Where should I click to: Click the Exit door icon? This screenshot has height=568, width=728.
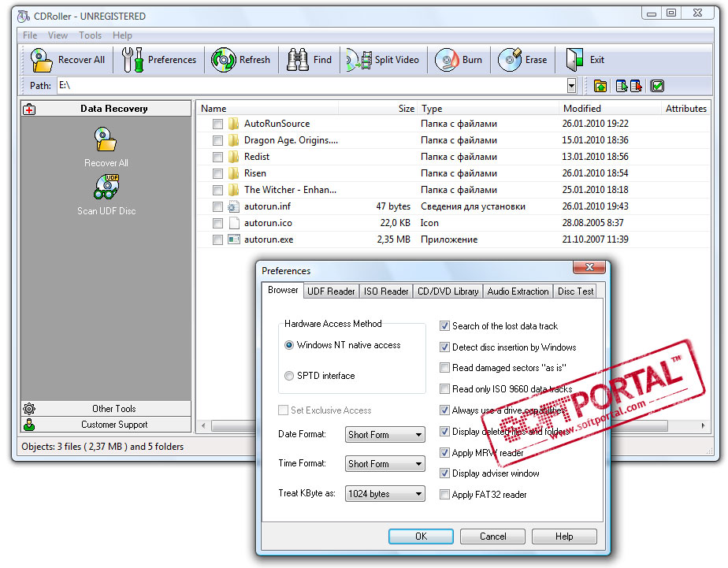coord(574,60)
